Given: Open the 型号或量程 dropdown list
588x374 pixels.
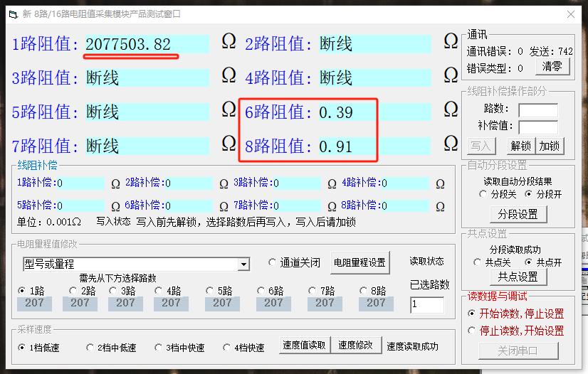Looking at the screenshot, I should click(x=243, y=265).
